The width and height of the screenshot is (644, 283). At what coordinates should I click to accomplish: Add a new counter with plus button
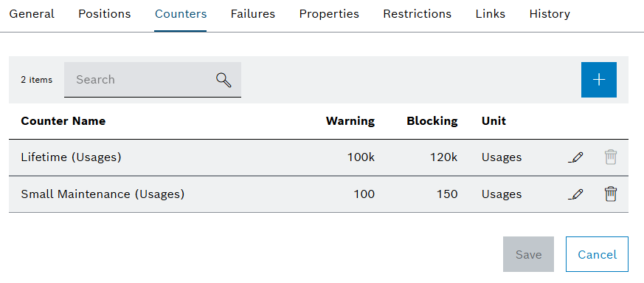coord(598,80)
